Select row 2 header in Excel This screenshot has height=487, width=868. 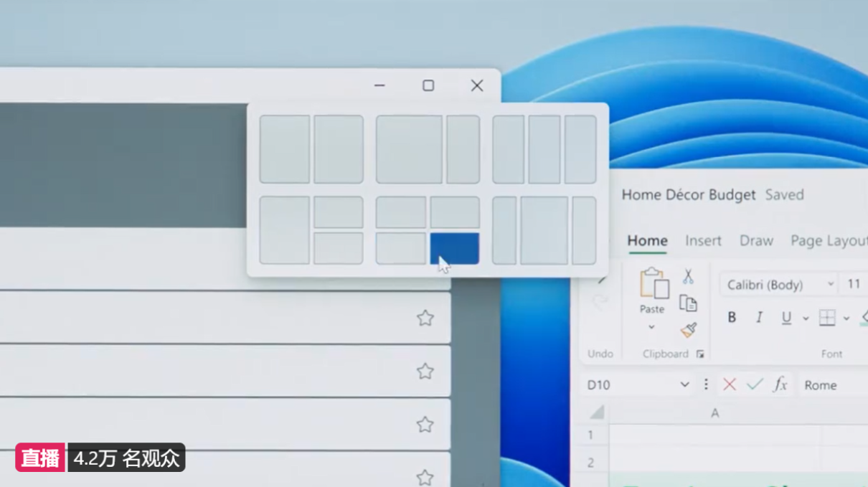[591, 463]
